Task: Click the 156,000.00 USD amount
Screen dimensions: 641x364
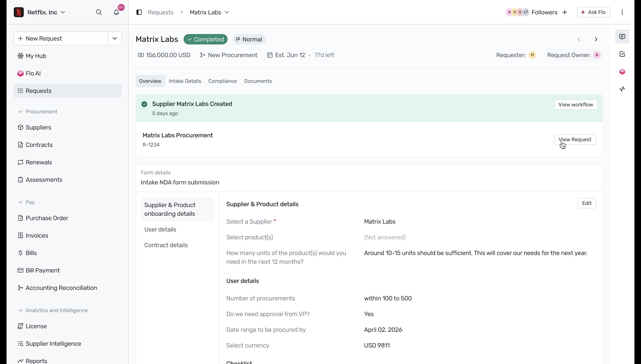Action: (x=164, y=55)
